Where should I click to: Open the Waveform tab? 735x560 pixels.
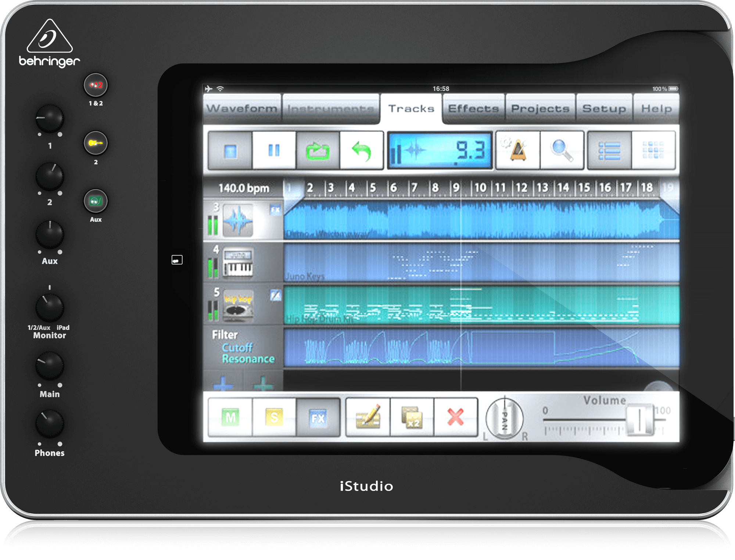242,108
